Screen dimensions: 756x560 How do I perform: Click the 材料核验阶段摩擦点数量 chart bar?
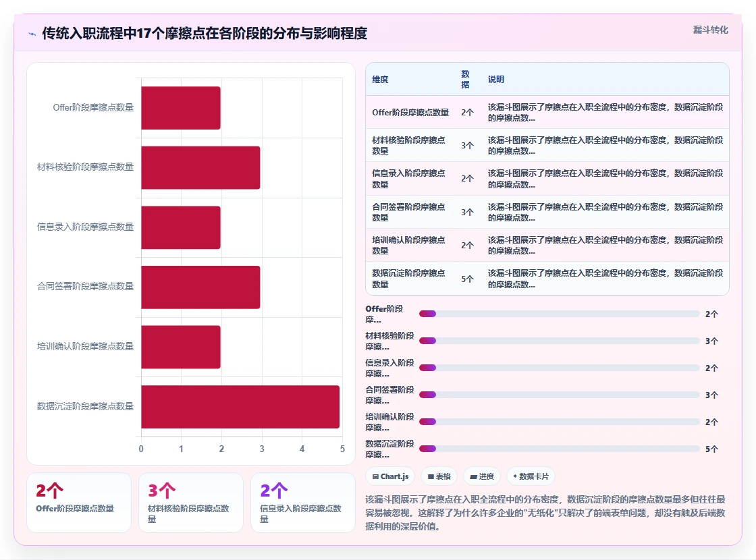200,168
